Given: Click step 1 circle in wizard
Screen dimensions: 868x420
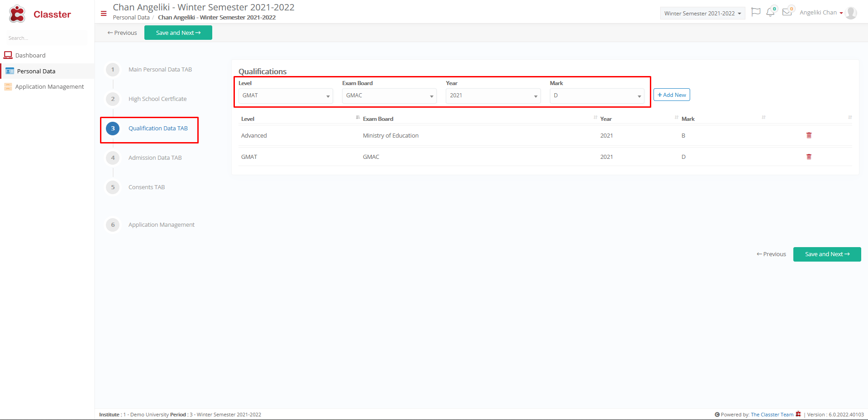Looking at the screenshot, I should click(x=113, y=69).
